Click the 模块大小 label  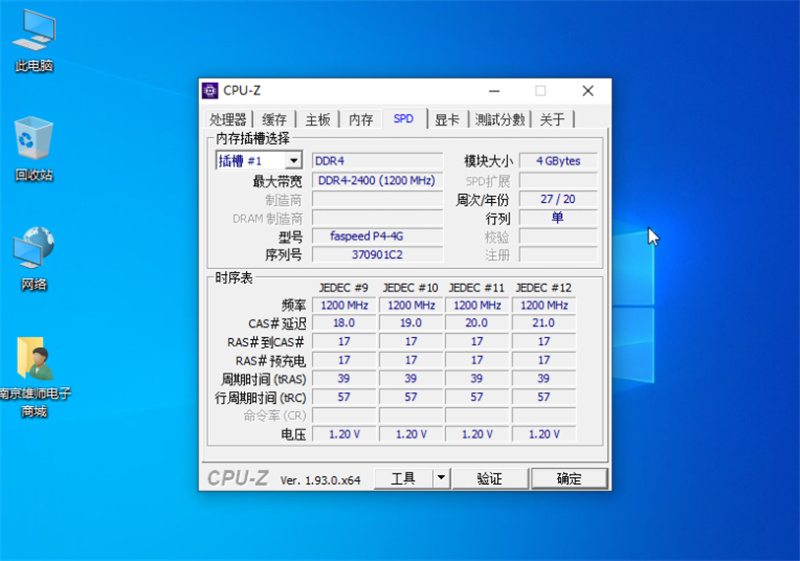click(488, 161)
